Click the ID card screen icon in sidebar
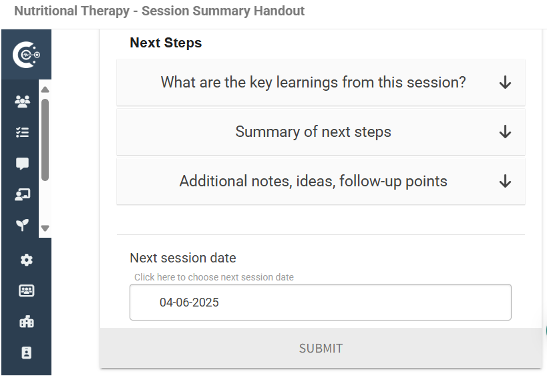The height and width of the screenshot is (392, 547). pyautogui.click(x=27, y=290)
